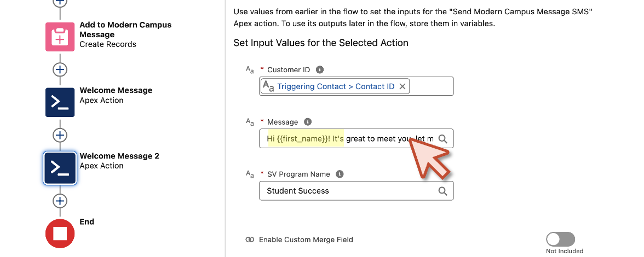This screenshot has width=644, height=257.
Task: Open the Message field search lookup
Action: click(442, 138)
